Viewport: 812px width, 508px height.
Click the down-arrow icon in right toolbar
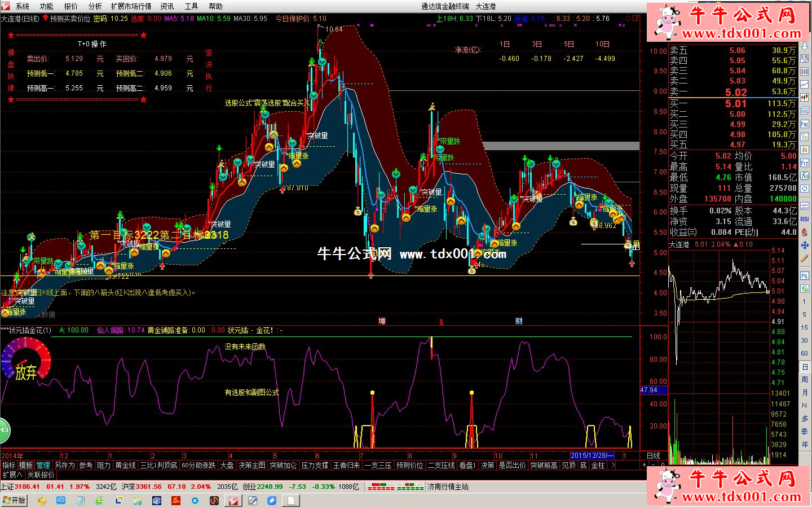pos(805,46)
